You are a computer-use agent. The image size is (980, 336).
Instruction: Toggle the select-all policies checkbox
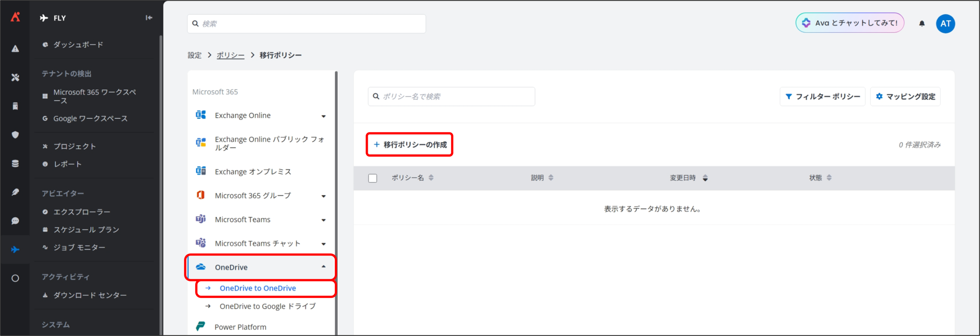[372, 178]
